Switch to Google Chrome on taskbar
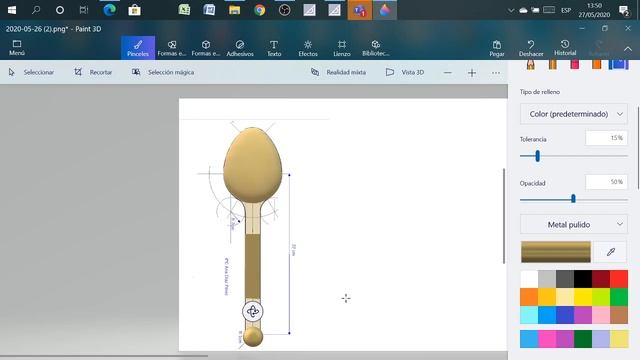 click(x=260, y=10)
